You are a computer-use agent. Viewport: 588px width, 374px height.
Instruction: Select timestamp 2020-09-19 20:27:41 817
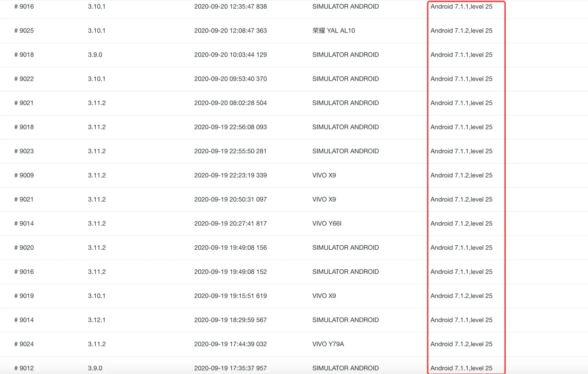pos(230,223)
